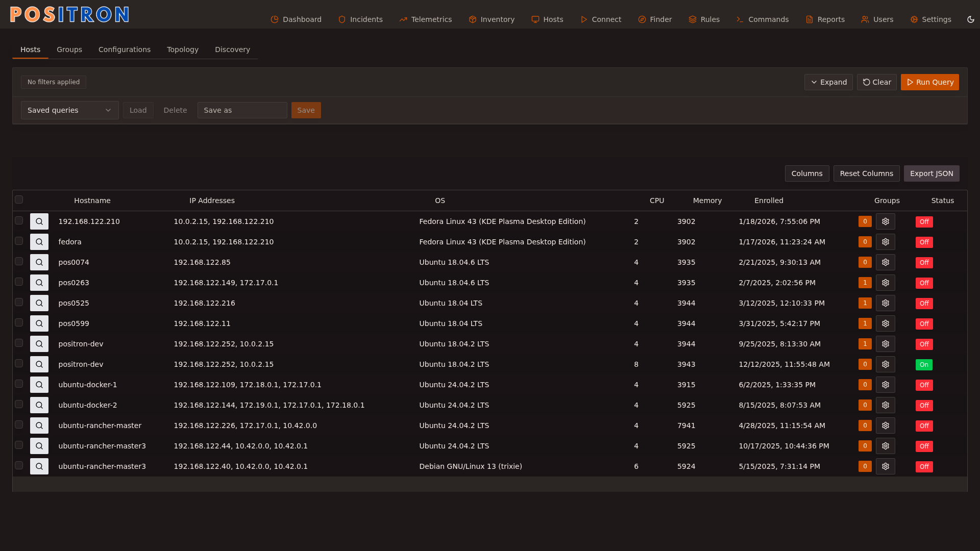This screenshot has width=980, height=551.
Task: Check the select-all header checkbox
Action: pos(19,199)
